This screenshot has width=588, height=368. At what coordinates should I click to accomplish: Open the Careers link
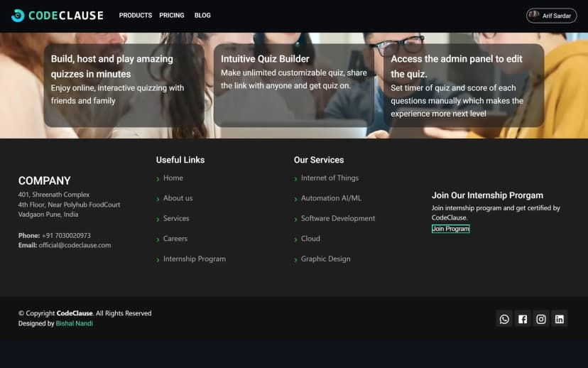tap(175, 239)
